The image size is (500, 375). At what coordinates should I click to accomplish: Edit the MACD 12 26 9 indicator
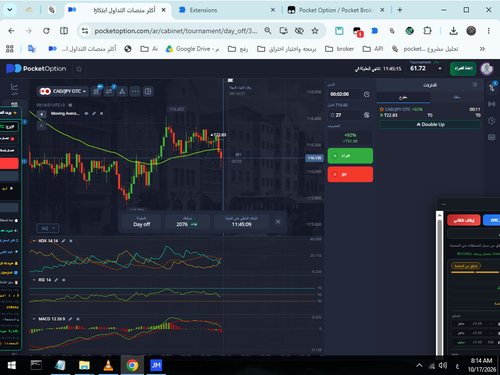coord(70,319)
